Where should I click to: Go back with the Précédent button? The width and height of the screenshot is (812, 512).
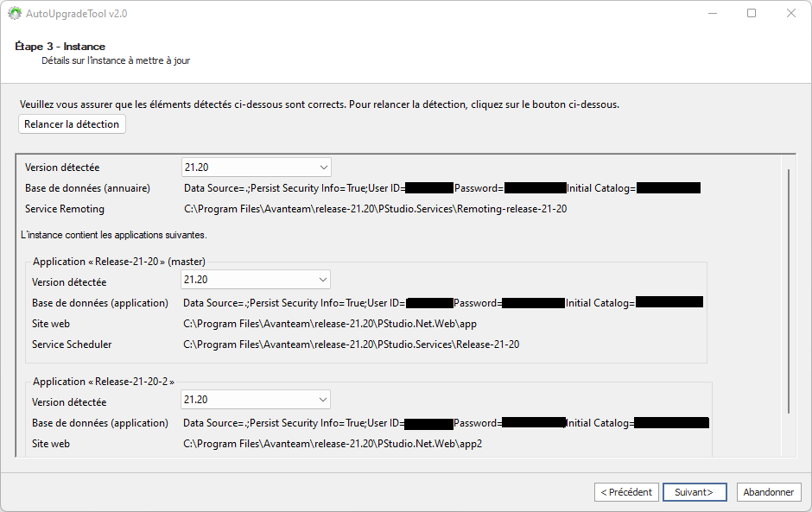coord(626,492)
